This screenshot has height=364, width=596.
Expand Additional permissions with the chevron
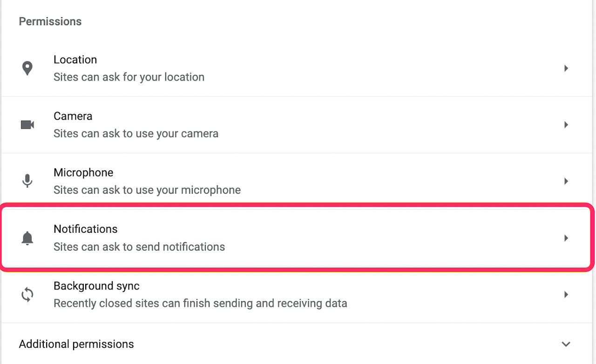(566, 344)
